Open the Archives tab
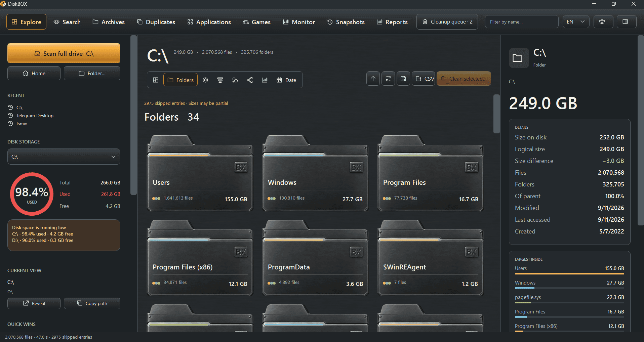The height and width of the screenshot is (342, 644). pos(109,22)
